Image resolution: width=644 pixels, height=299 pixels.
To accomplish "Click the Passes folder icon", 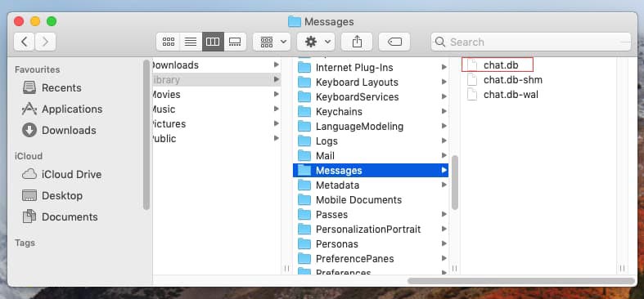I will 304,215.
